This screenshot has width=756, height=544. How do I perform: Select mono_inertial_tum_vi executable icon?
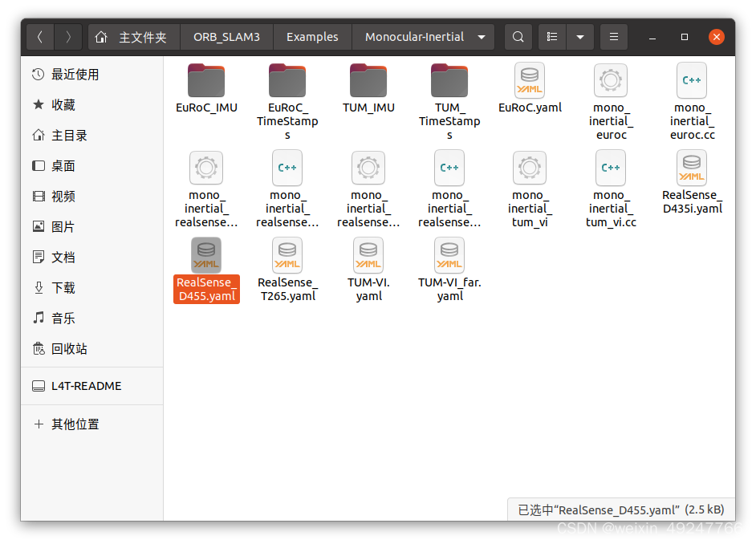[x=530, y=168]
